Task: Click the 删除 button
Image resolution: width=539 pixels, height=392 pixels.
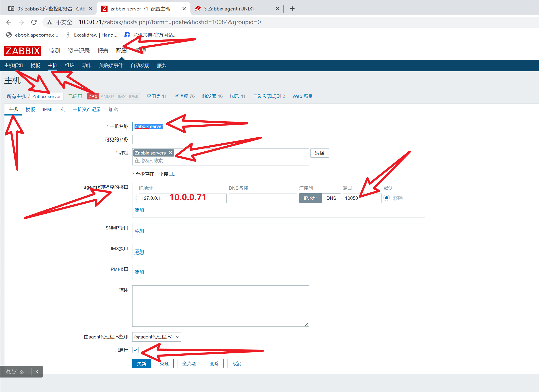Action: (214, 363)
